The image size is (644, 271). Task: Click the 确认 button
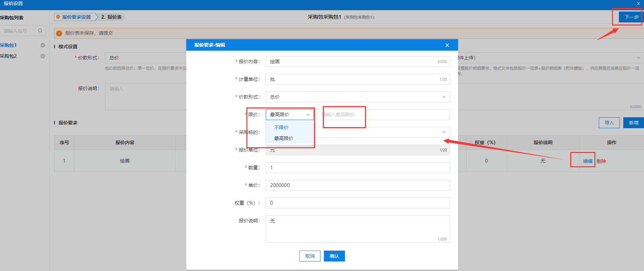pos(334,256)
